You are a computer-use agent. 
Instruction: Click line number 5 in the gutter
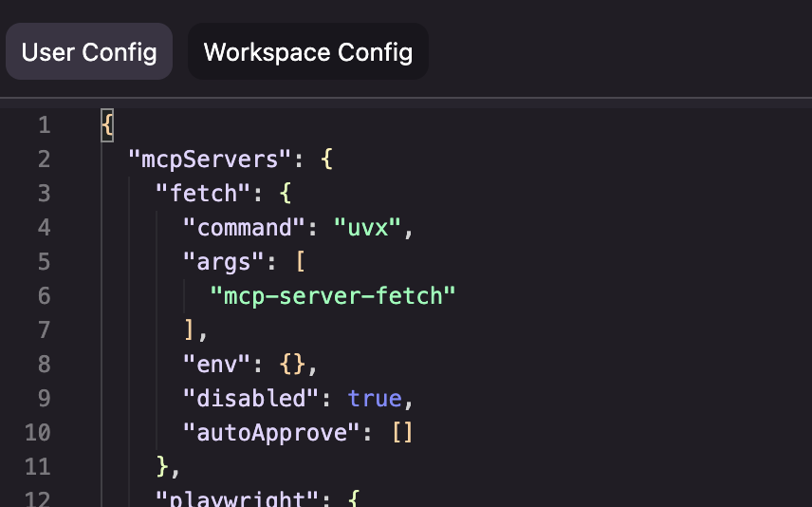pyautogui.click(x=44, y=261)
